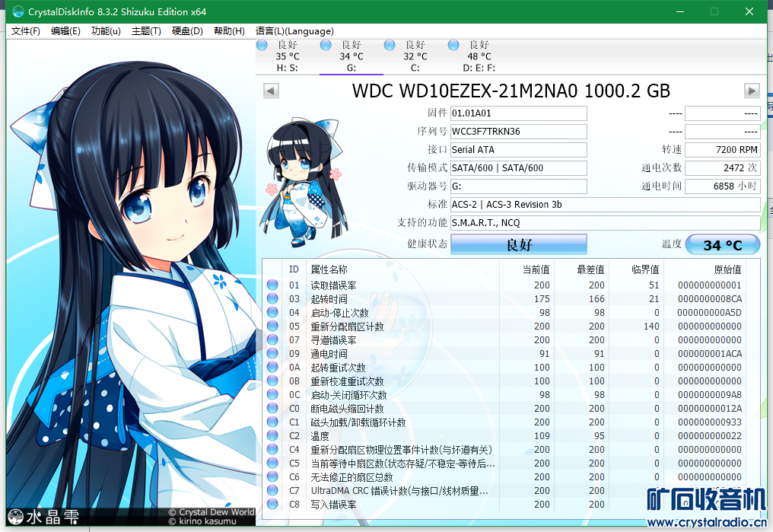This screenshot has width=773, height=532.
Task: Click the power-on count 2472 次 field
Action: [723, 168]
